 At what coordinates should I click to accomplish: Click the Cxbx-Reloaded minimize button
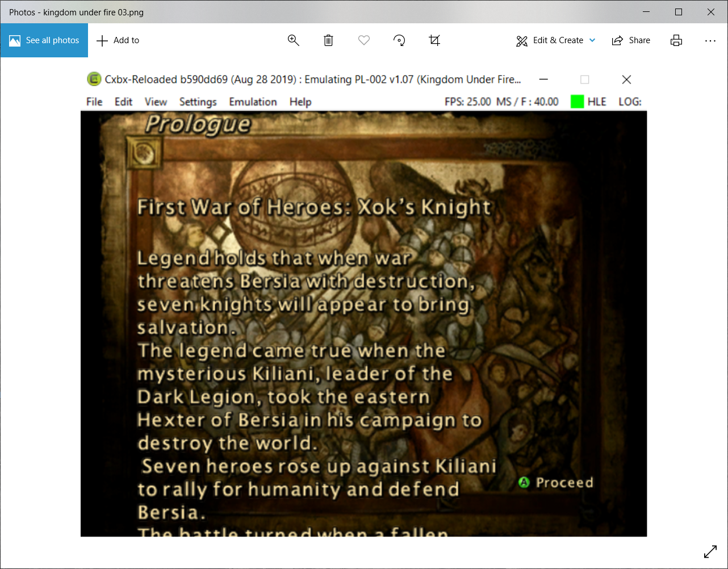click(543, 80)
